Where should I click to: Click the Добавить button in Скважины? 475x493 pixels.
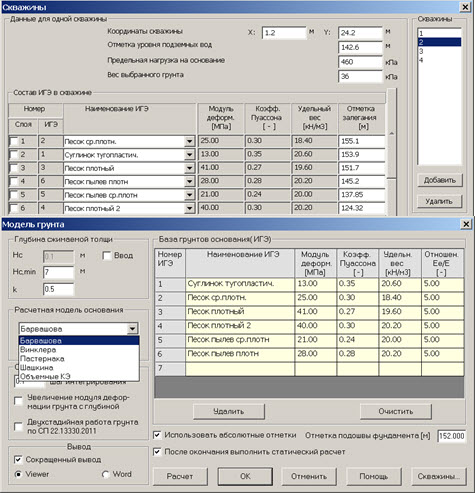[440, 180]
